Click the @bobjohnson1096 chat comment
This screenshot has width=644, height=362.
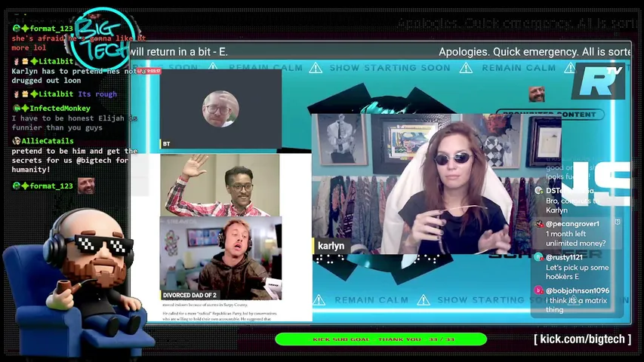tap(576, 300)
